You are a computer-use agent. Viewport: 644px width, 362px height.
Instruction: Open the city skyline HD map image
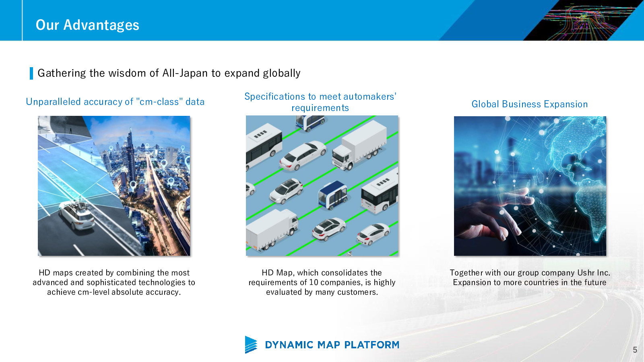(114, 186)
